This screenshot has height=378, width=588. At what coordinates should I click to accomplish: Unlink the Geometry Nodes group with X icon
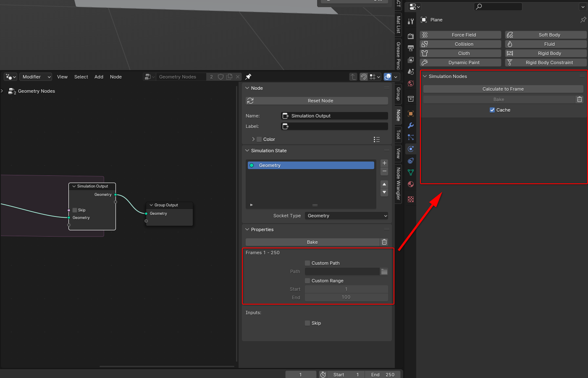click(x=238, y=77)
